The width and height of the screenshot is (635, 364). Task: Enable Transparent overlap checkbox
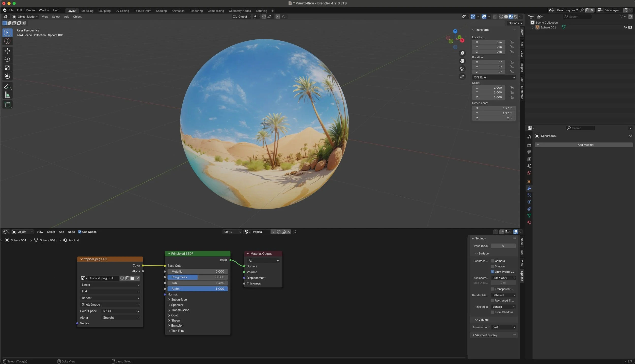(492, 289)
